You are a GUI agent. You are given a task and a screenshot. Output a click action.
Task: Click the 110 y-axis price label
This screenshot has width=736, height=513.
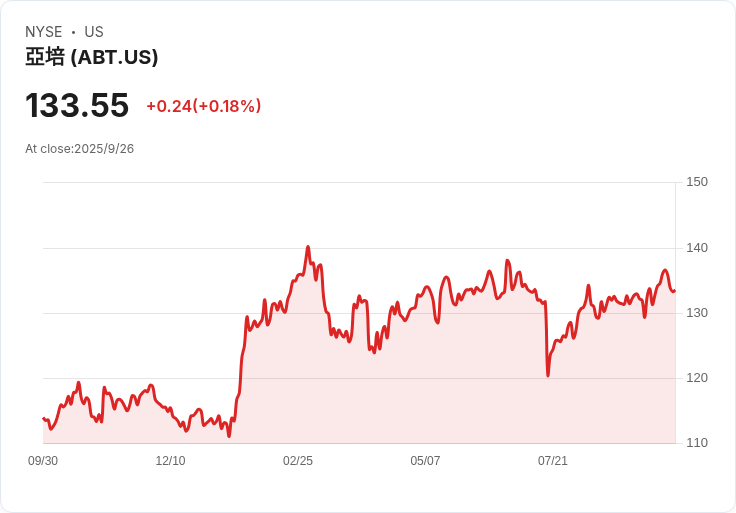click(697, 443)
